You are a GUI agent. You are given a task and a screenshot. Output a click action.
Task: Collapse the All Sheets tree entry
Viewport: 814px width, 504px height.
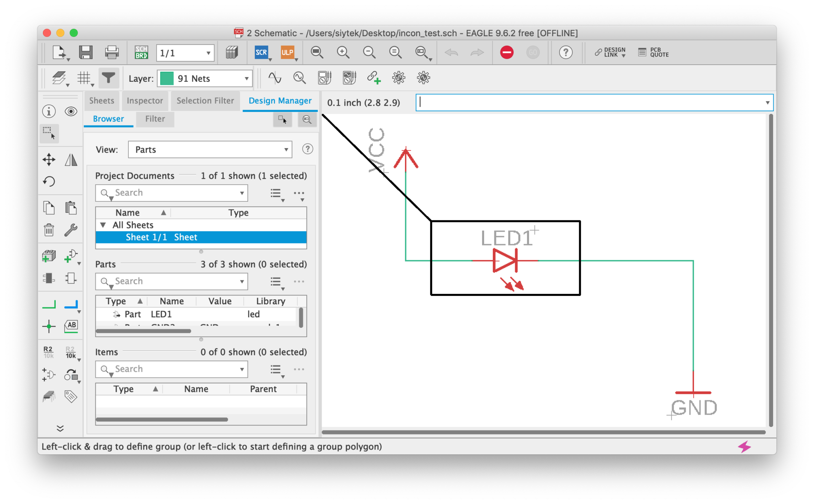coord(103,225)
